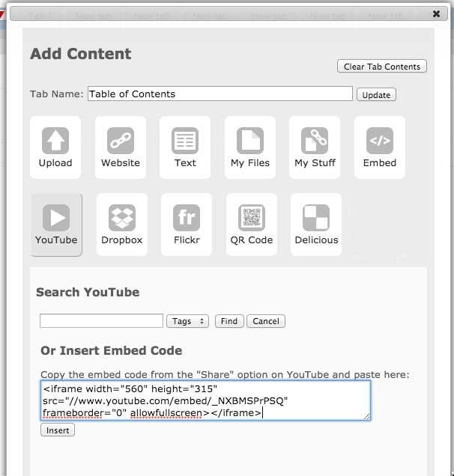
Task: Click the Find button
Action: point(229,321)
